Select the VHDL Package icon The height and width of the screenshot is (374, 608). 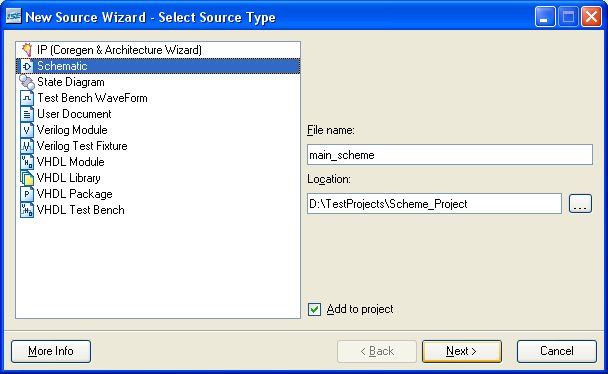point(27,194)
